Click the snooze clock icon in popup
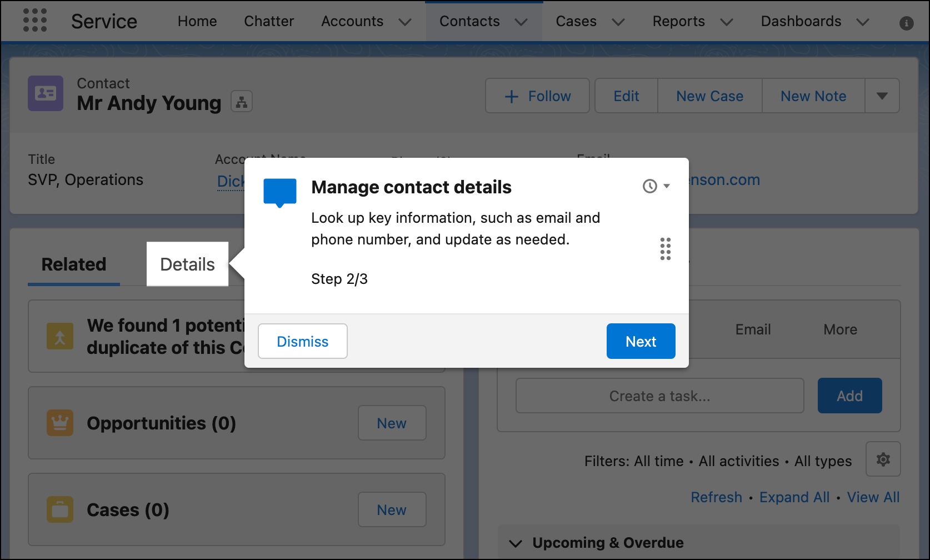 point(649,186)
